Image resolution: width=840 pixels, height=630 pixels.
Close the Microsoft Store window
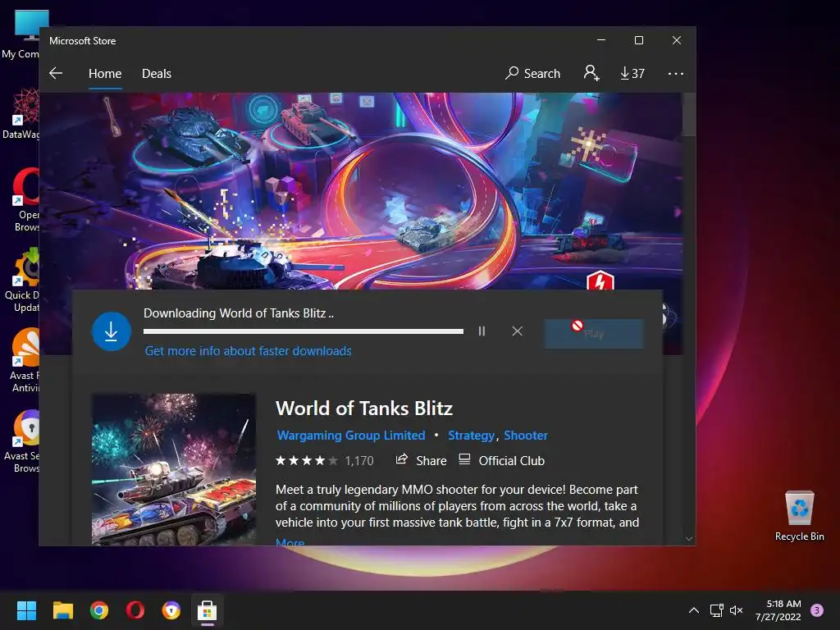[x=677, y=40]
